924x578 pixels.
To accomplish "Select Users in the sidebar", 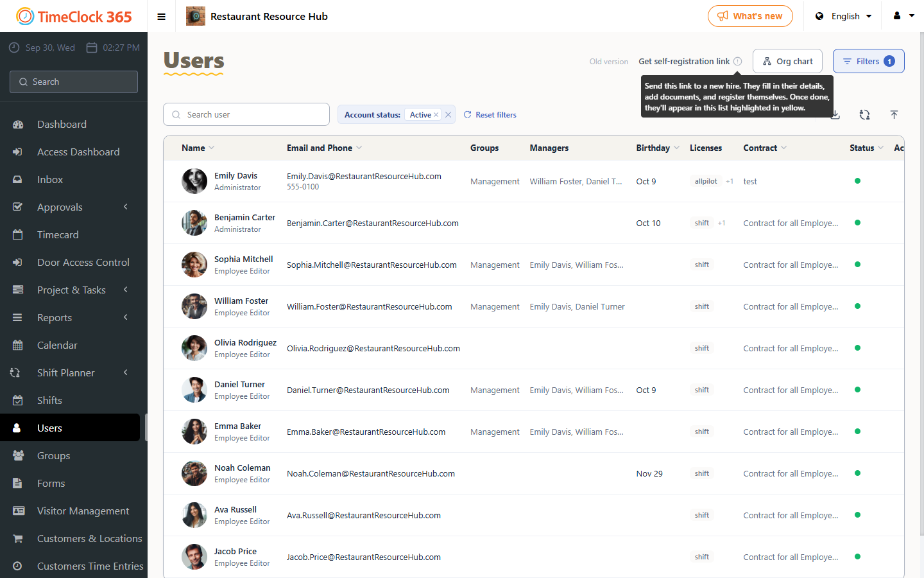I will [70, 428].
